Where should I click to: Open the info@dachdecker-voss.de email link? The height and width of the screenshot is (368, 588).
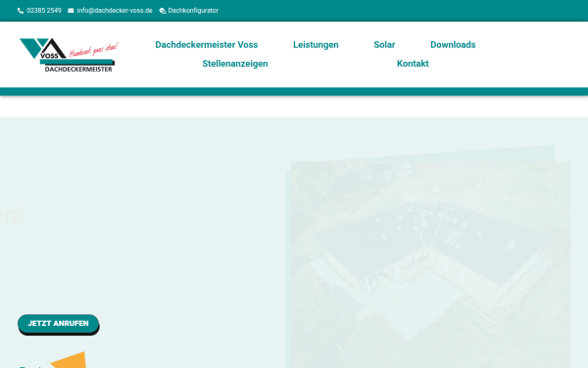115,11
